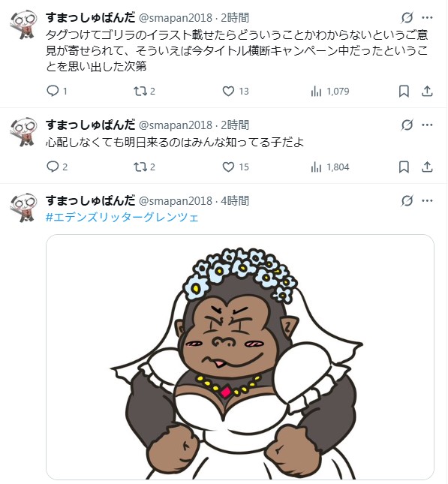This screenshot has width=448, height=484.
Task: Open Grok icon on the first tweet
Action: pos(407,17)
